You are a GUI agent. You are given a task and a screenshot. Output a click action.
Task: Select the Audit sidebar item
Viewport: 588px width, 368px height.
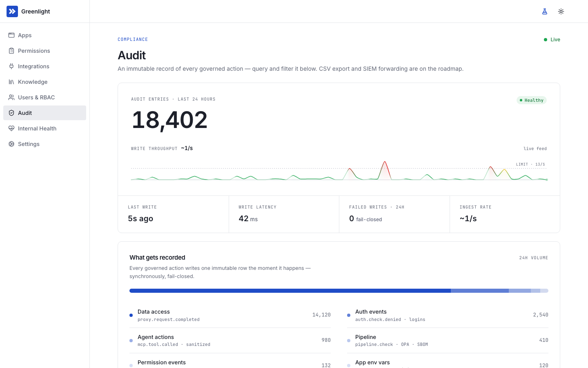[x=45, y=113]
